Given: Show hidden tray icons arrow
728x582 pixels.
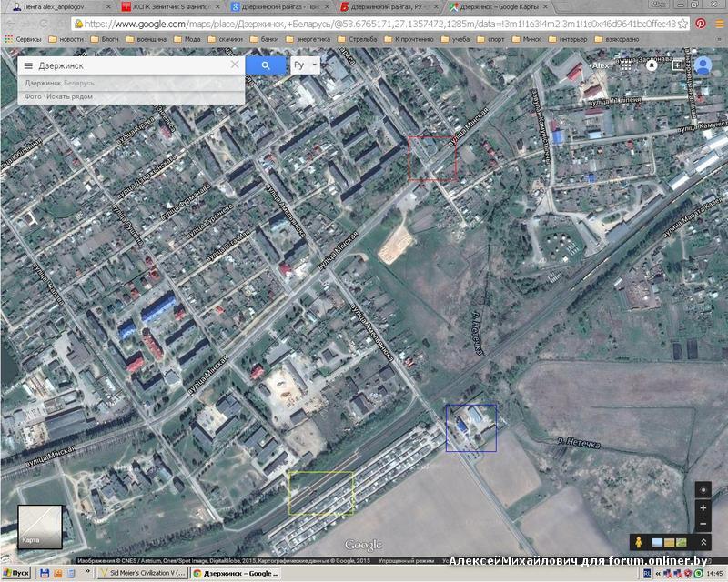Looking at the screenshot, I should click(658, 574).
